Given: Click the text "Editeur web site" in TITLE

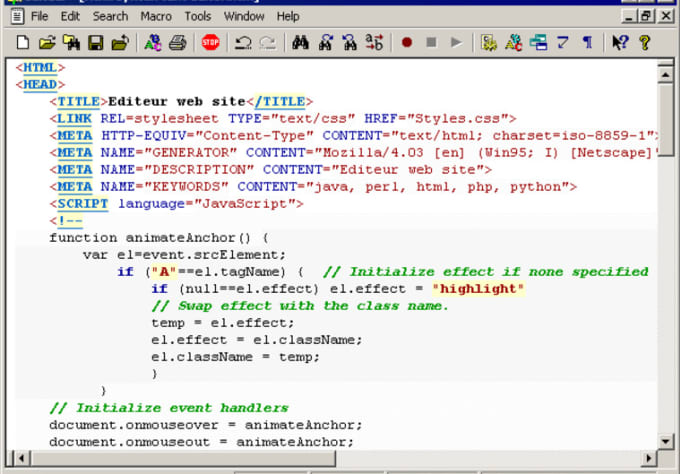Looking at the screenshot, I should [x=177, y=101].
